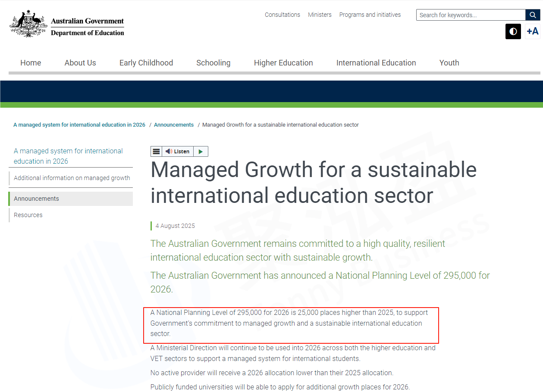Select Resources in the sidebar

pos(28,215)
